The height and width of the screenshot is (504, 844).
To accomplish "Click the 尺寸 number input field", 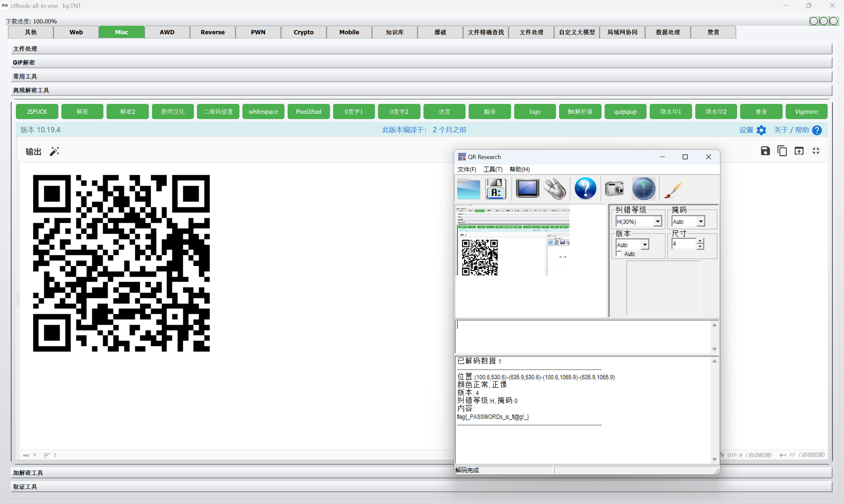I will tap(684, 244).
